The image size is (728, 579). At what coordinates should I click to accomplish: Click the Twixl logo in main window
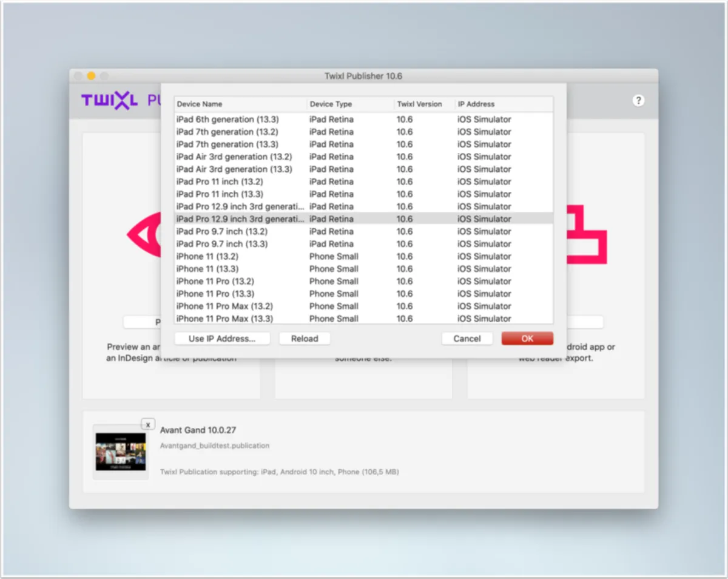coord(109,101)
